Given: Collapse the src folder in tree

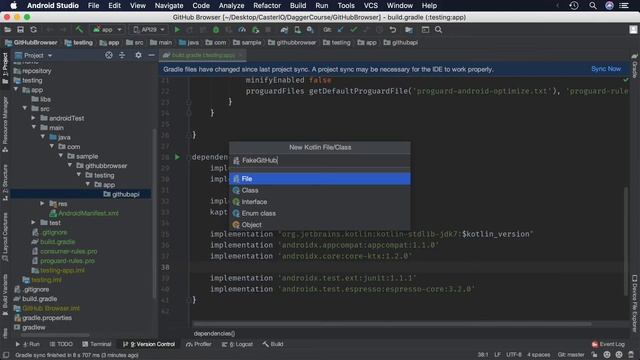Looking at the screenshot, I should [x=25, y=109].
